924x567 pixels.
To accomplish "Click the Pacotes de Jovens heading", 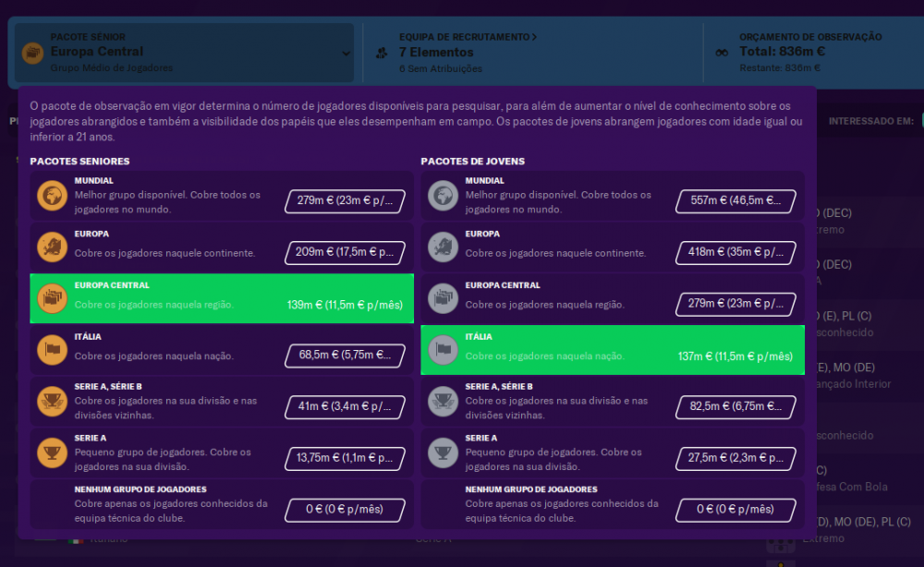I will (472, 162).
